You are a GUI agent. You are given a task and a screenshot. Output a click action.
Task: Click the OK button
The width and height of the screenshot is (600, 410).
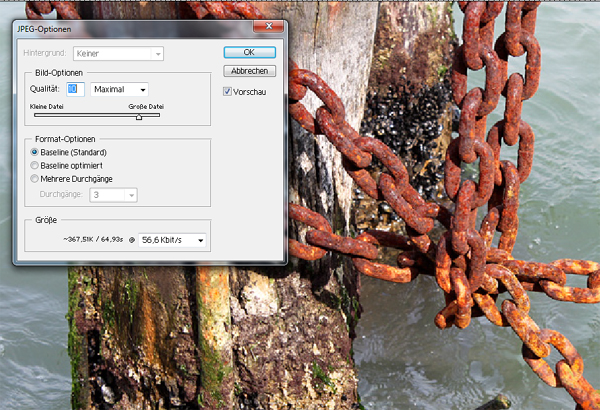(249, 52)
